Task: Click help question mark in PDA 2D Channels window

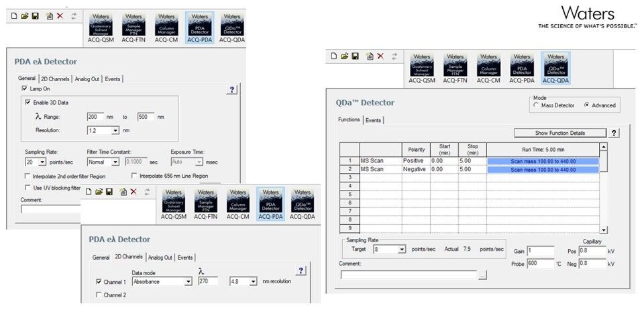Action: coord(301,270)
